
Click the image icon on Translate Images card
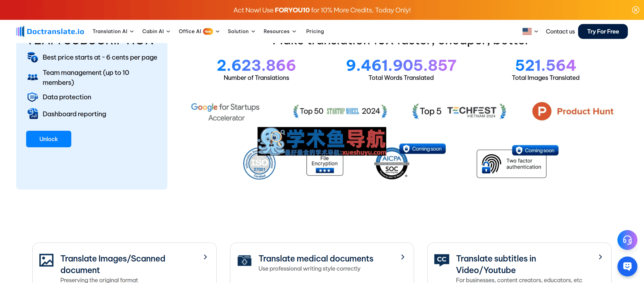point(46,260)
